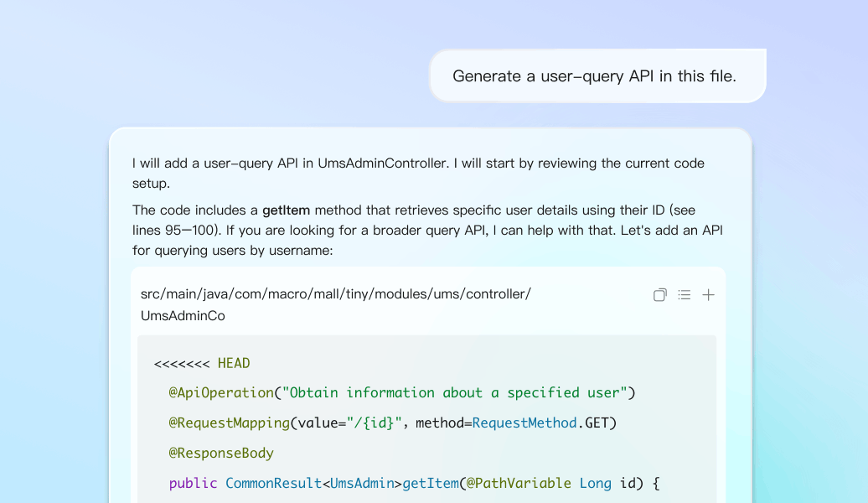
Task: Click RequestMethod in the mapping line
Action: coord(524,423)
